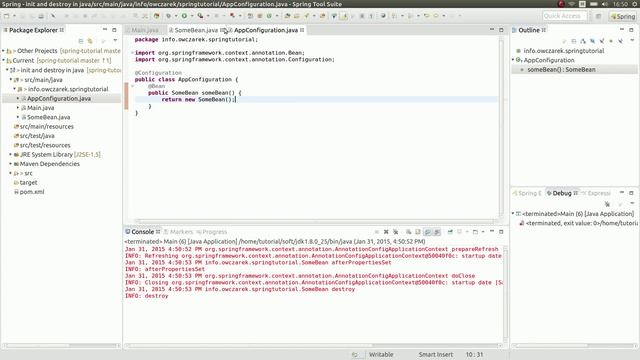Switch to Markers tab
The width and height of the screenshot is (640, 360).
178,232
